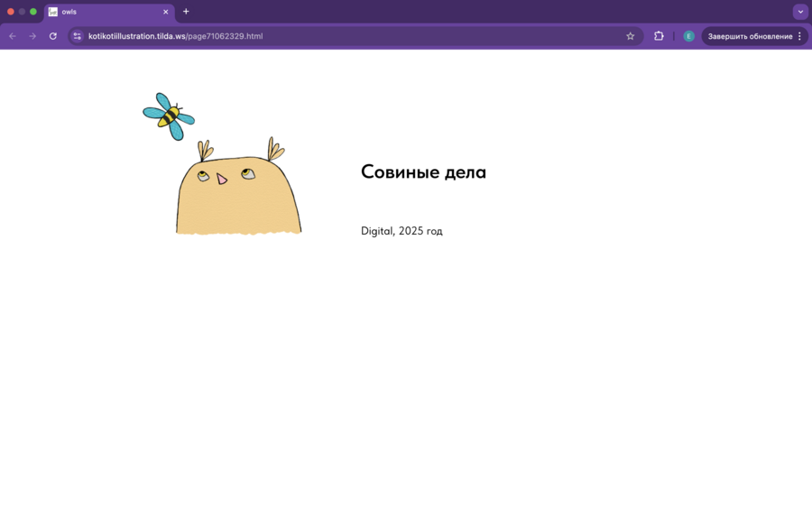Screen dimensions: 812x508
Task: Close the owls tab
Action: (166, 12)
